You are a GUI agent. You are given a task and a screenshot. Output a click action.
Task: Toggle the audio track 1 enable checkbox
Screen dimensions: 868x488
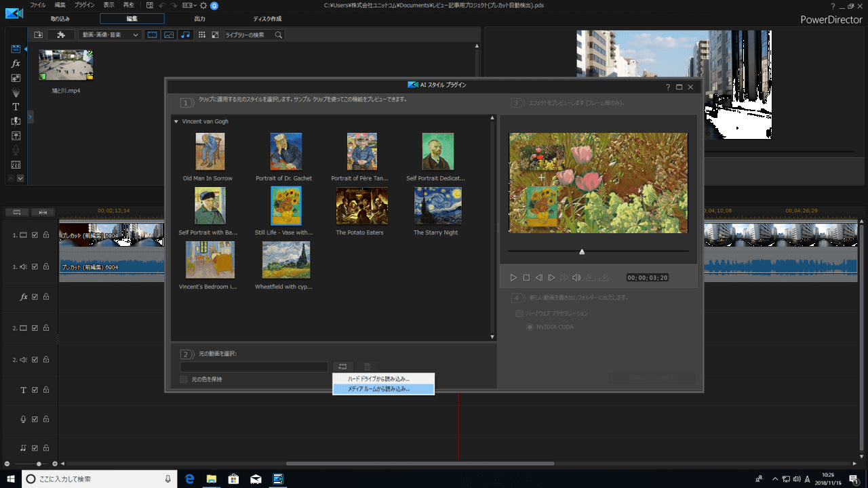pos(35,266)
